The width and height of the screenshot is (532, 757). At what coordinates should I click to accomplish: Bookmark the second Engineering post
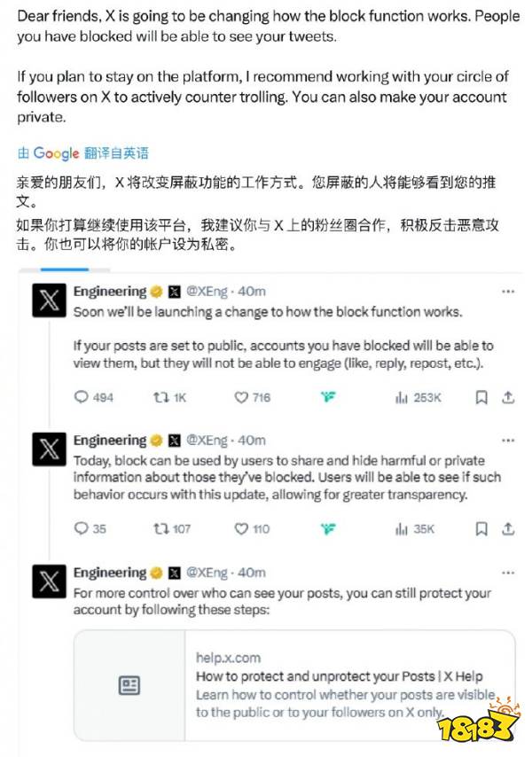[x=481, y=528]
